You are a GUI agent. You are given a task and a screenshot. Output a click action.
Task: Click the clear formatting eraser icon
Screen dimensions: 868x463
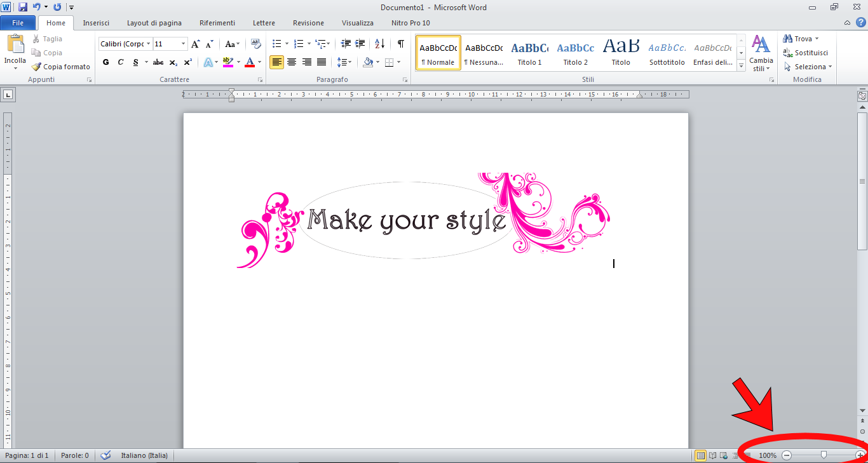(x=256, y=44)
